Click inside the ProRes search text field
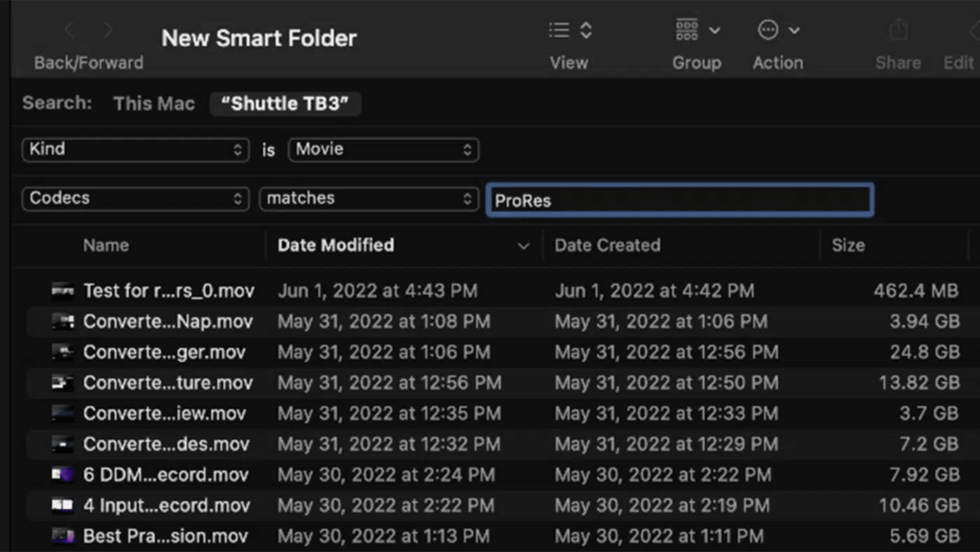The width and height of the screenshot is (980, 552). 679,200
